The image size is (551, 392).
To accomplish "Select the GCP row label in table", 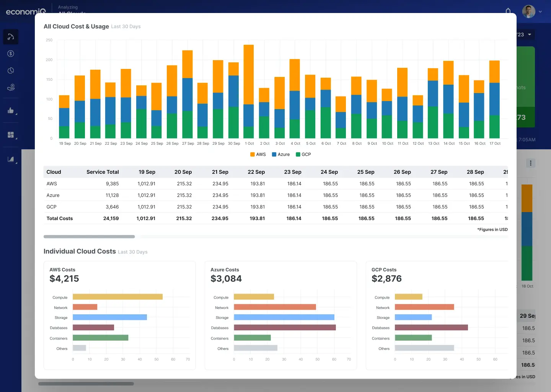I will pos(51,207).
